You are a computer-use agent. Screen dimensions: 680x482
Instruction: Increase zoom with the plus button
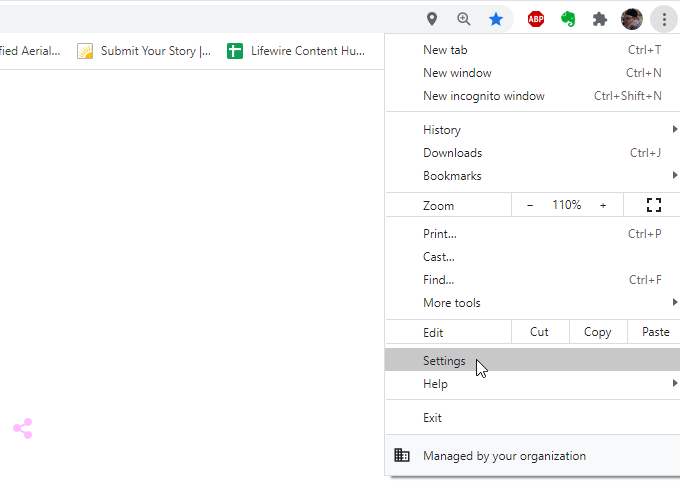pos(603,205)
